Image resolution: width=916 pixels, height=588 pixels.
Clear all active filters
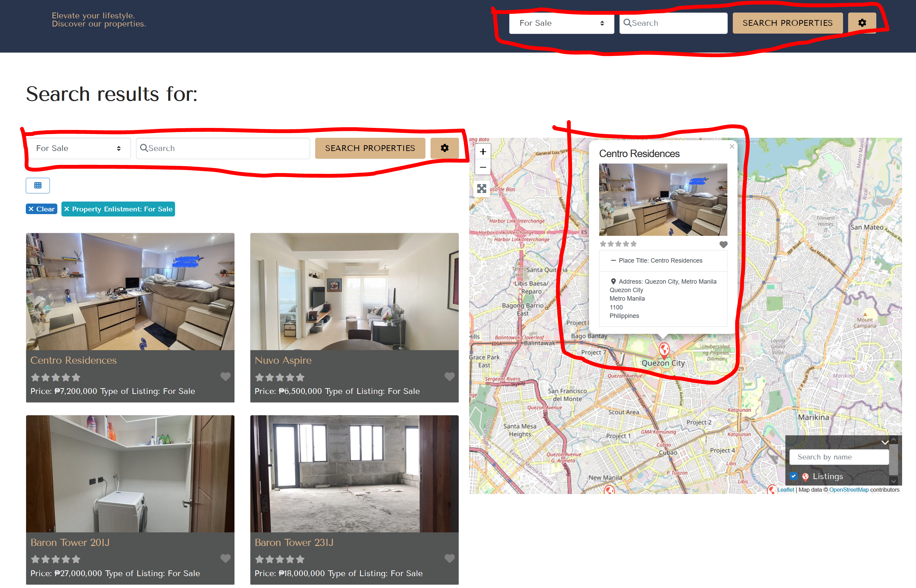pyautogui.click(x=42, y=209)
